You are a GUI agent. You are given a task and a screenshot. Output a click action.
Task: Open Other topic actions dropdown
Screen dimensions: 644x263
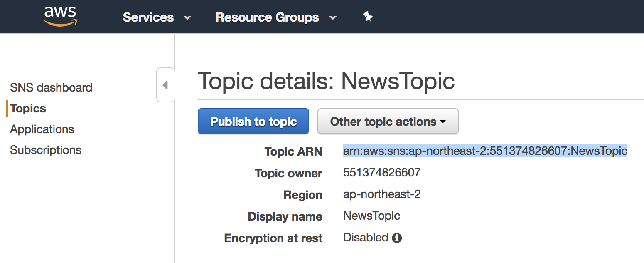tap(388, 122)
